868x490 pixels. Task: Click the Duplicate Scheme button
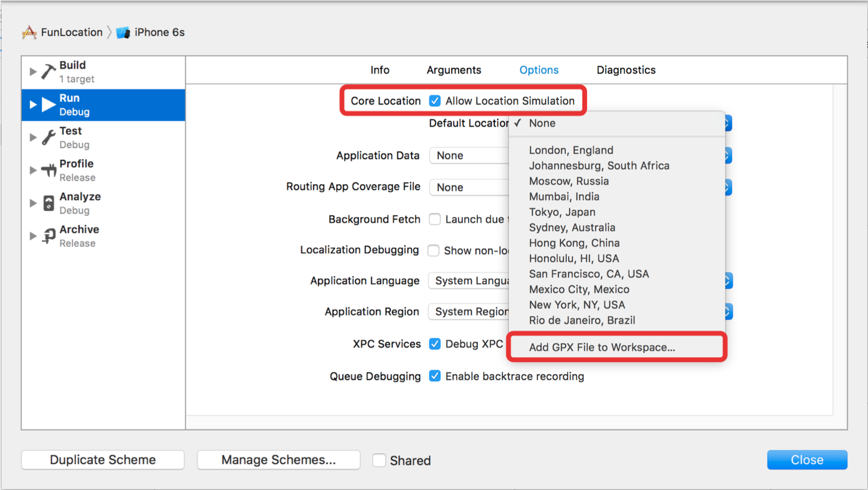tap(103, 460)
